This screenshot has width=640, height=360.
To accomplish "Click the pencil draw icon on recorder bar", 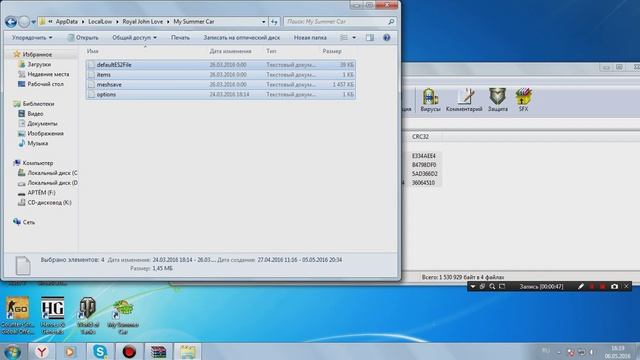I will pos(581,287).
